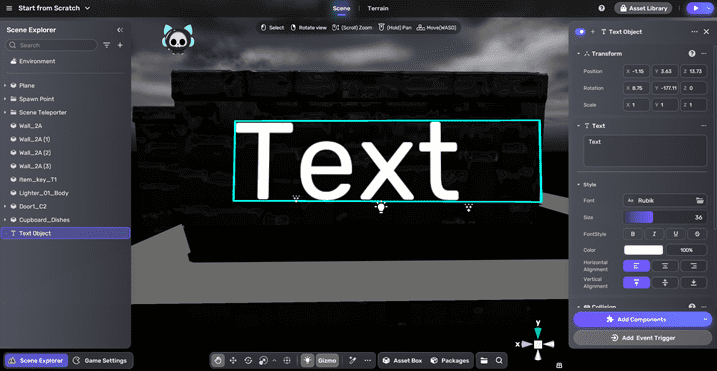Open the Scene Explorer bottom tab
717x371 pixels.
coord(36,360)
